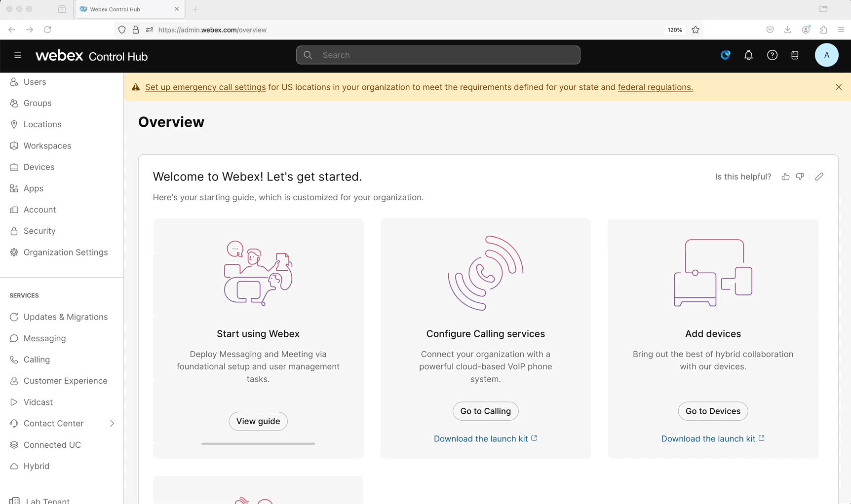The height and width of the screenshot is (504, 851).
Task: Open the tasks list icon in header
Action: pyautogui.click(x=795, y=55)
